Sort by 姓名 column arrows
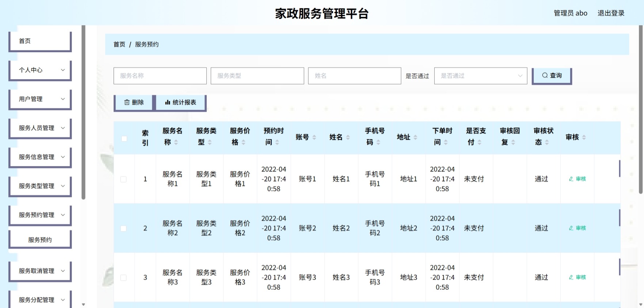 click(x=348, y=137)
